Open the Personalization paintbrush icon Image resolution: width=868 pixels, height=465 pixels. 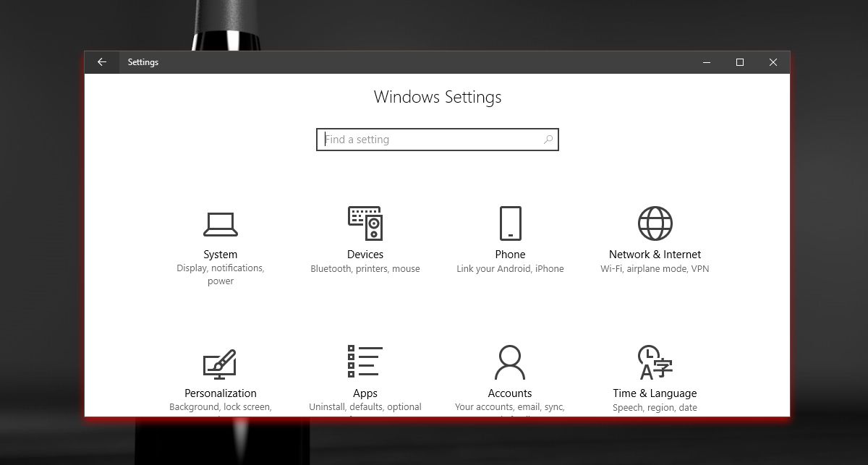pos(220,364)
